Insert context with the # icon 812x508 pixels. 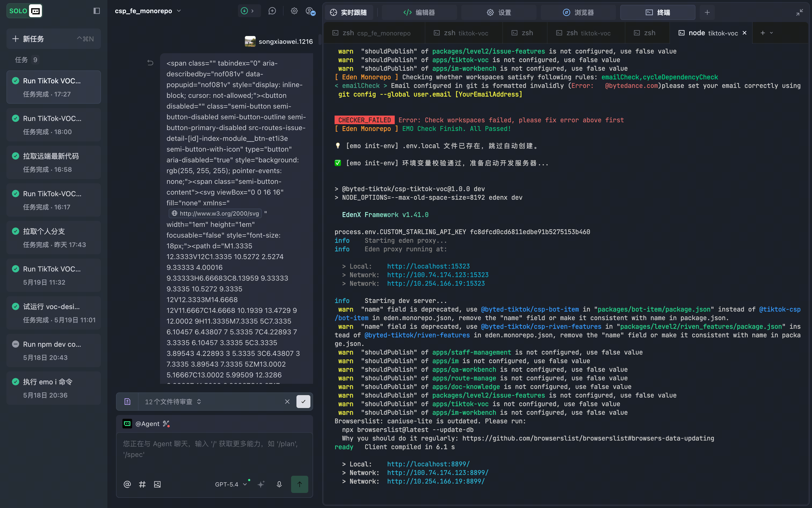[142, 484]
